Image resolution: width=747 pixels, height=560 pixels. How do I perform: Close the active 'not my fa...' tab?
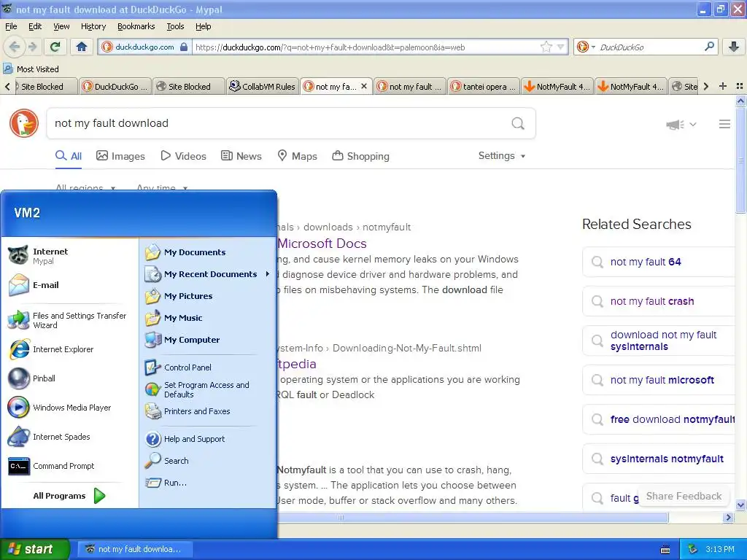click(x=364, y=86)
